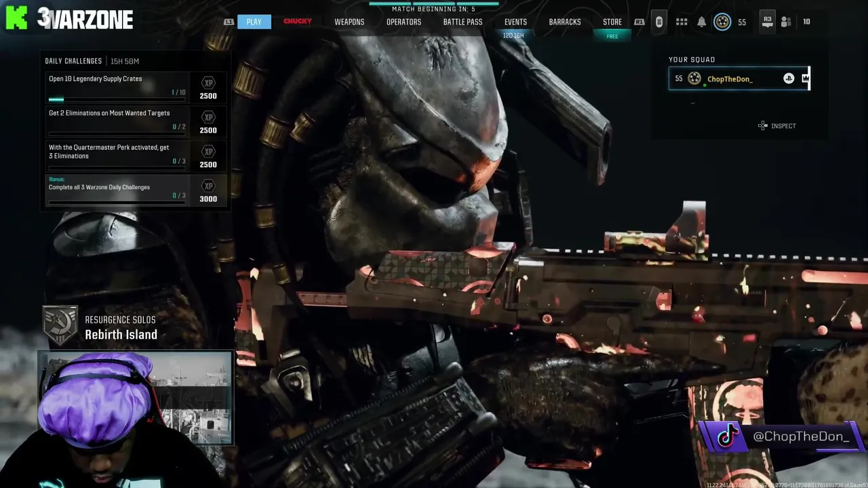Open the player rank emblem in top bar
868x488 pixels.
(723, 22)
